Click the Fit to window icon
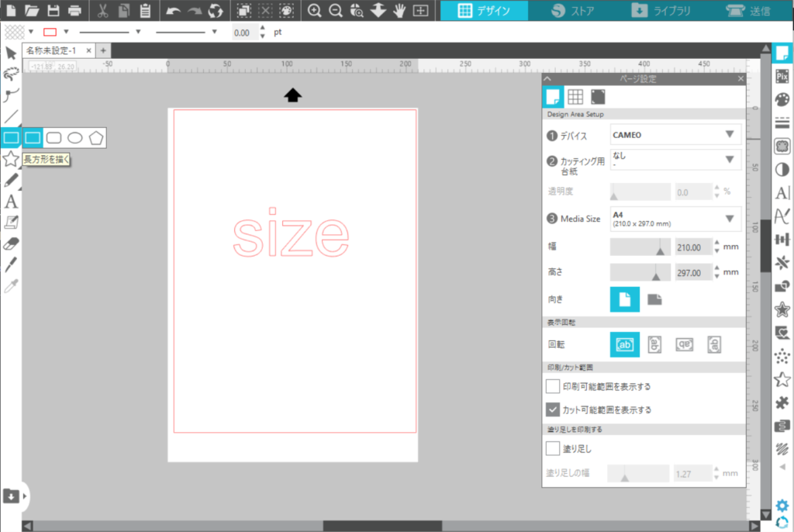Screen dimensions: 794x532 tap(420, 10)
